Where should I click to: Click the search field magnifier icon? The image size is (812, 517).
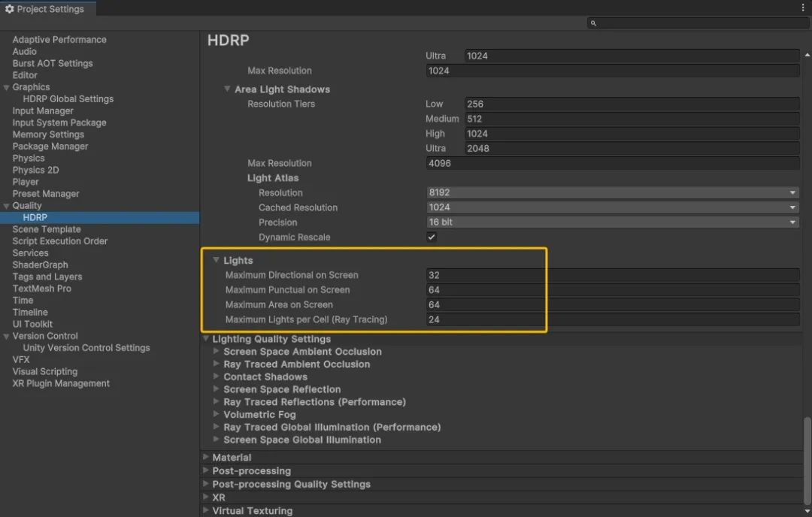tap(593, 23)
